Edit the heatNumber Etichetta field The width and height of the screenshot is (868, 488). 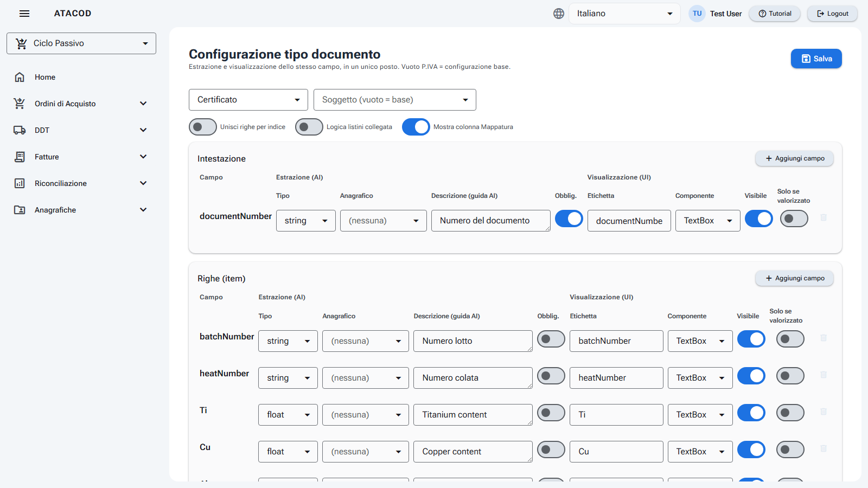617,378
